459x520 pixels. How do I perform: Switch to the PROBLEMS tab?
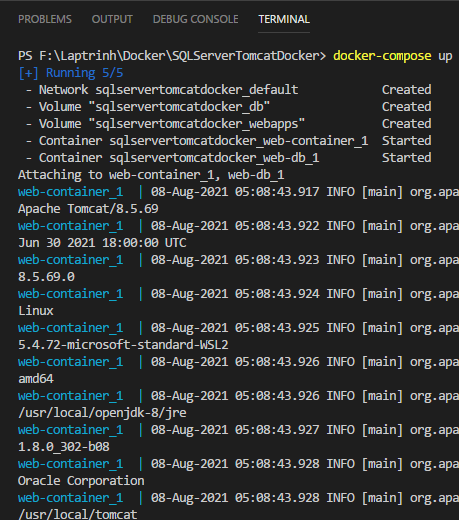[45, 19]
